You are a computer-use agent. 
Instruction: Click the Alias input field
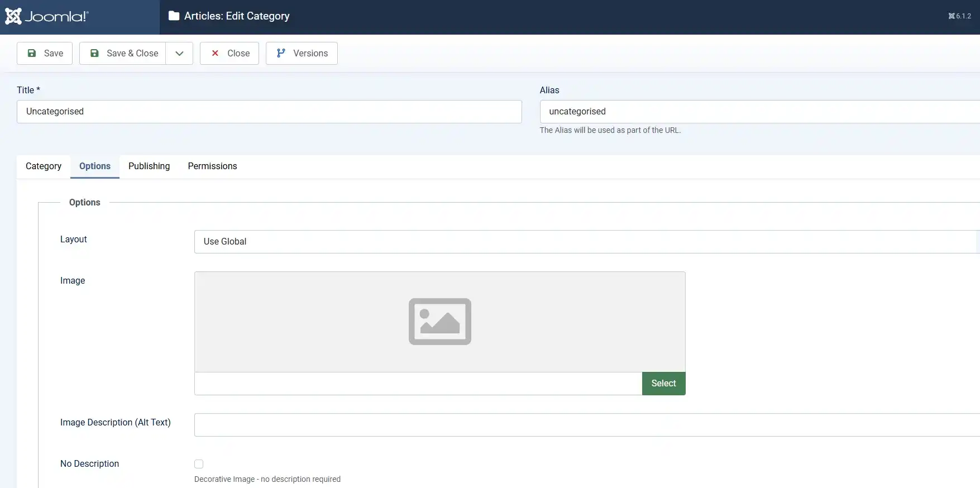pyautogui.click(x=759, y=112)
